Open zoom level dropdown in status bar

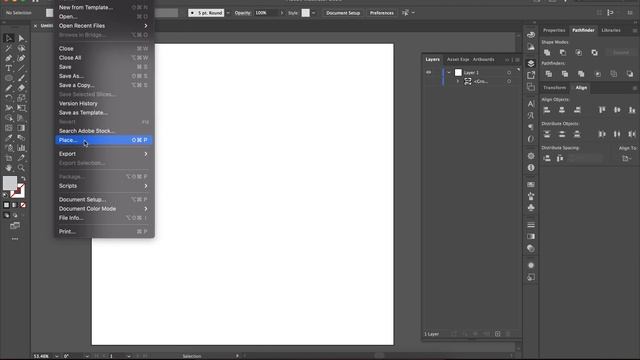point(57,356)
